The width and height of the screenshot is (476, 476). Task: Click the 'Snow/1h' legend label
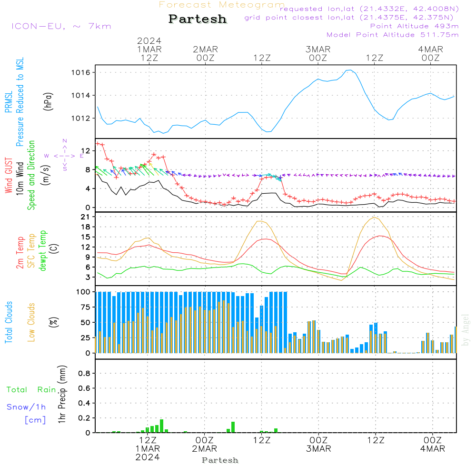point(26,407)
